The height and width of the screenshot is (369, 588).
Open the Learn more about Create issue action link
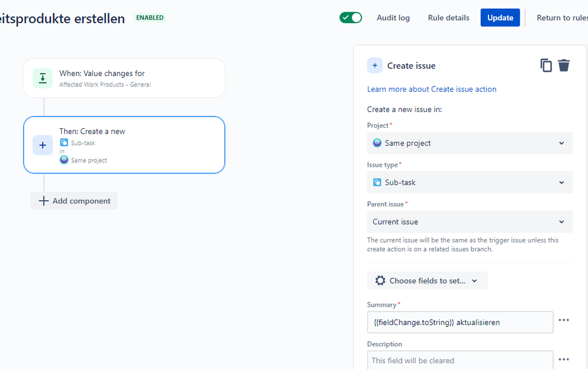(x=431, y=89)
